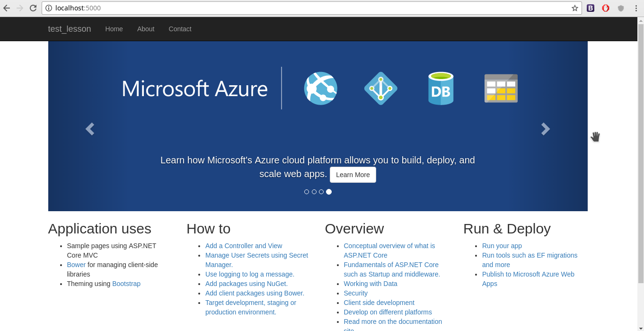644x331 pixels.
Task: Open 'Manage User Secrets using Secret Manager' link
Action: 256,260
